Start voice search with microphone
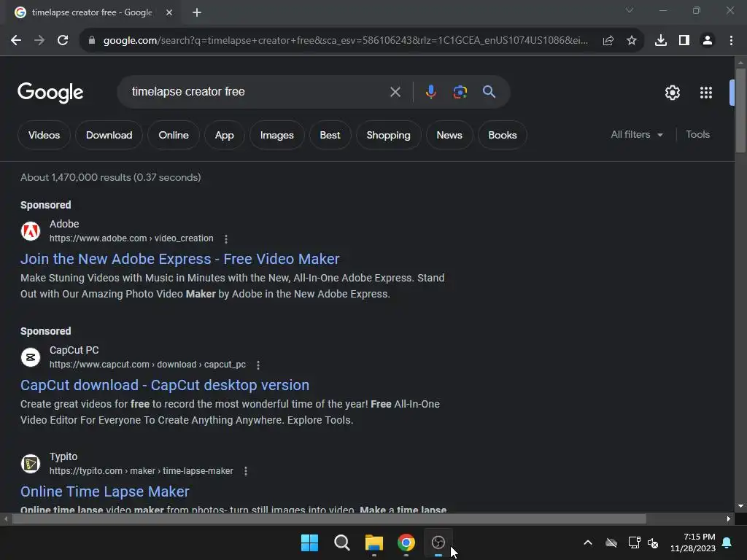The image size is (747, 560). pyautogui.click(x=430, y=92)
